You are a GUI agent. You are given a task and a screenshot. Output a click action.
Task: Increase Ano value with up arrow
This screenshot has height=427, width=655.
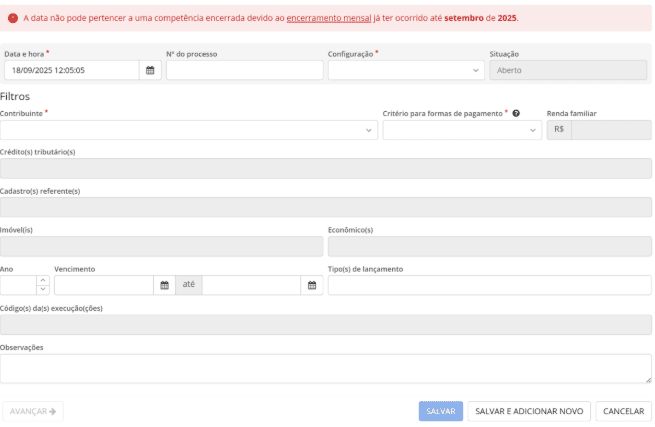(43, 280)
